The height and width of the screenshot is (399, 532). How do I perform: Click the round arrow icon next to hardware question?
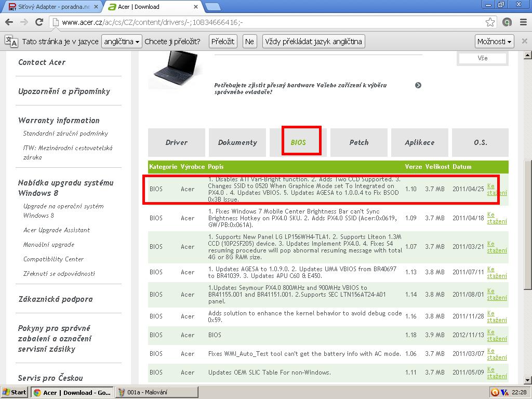[418, 85]
